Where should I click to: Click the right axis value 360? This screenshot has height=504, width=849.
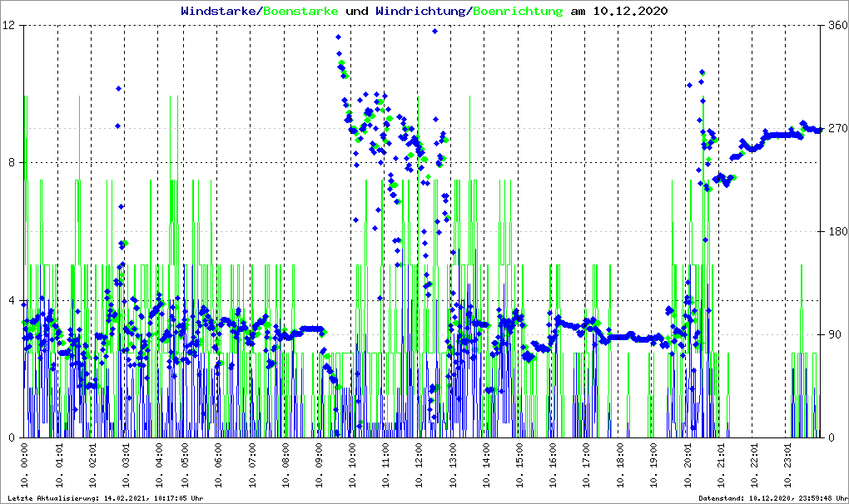point(837,26)
